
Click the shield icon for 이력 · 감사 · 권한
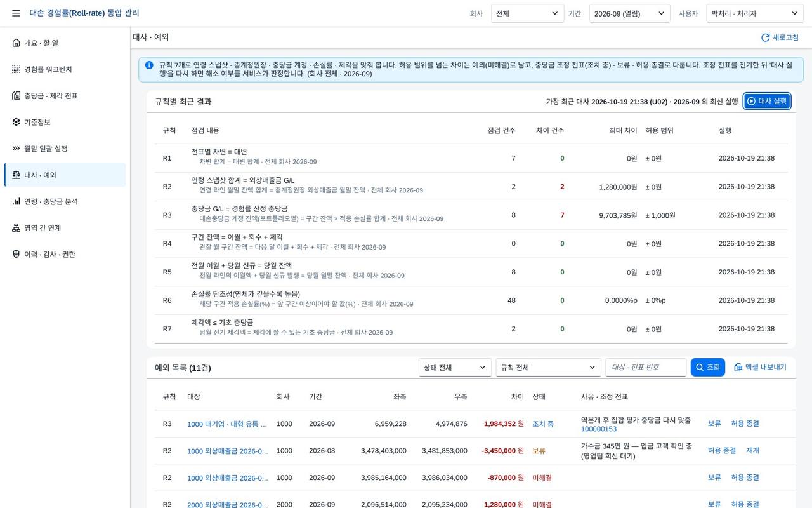(x=16, y=254)
